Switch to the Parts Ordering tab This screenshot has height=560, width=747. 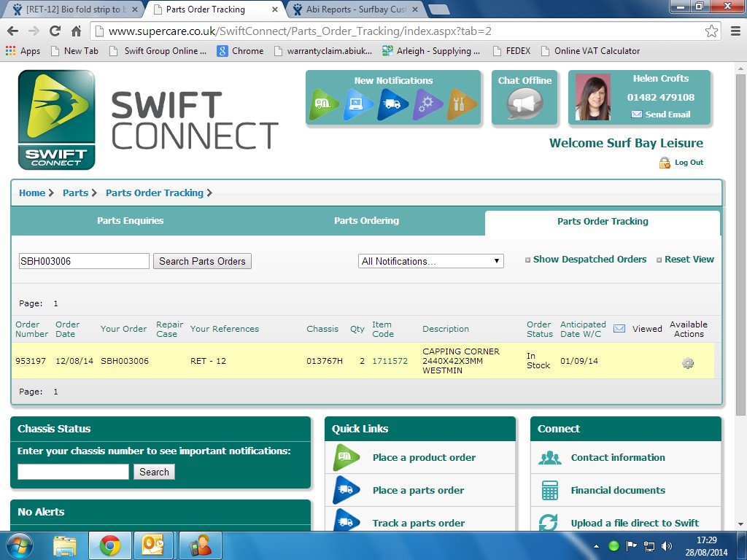(366, 221)
